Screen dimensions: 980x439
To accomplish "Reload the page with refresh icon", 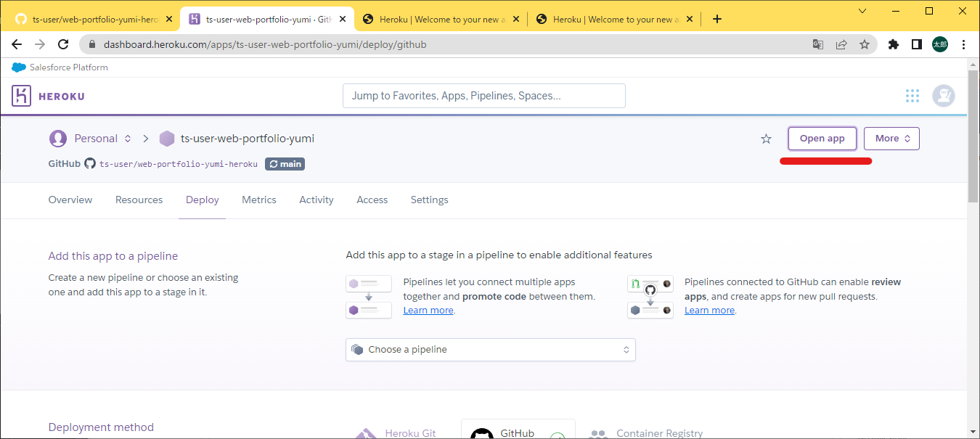I will click(x=63, y=44).
